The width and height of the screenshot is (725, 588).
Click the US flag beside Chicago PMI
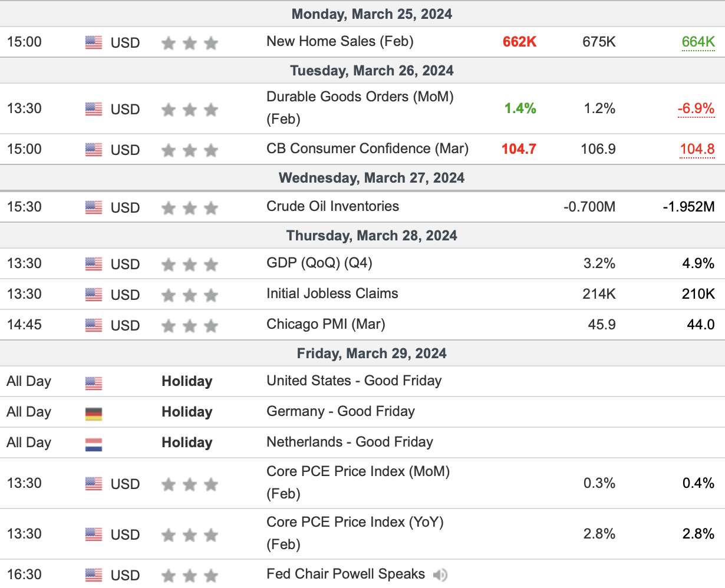(94, 325)
